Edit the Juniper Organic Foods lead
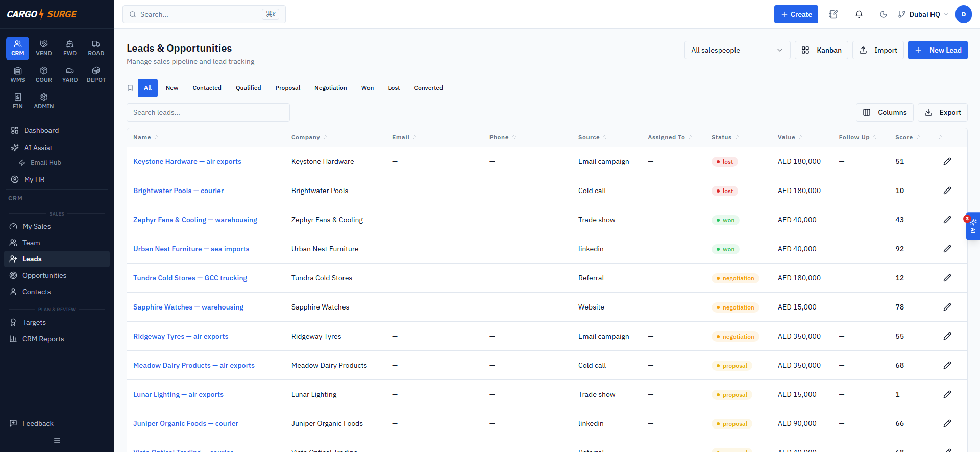This screenshot has height=452, width=980. point(947,423)
